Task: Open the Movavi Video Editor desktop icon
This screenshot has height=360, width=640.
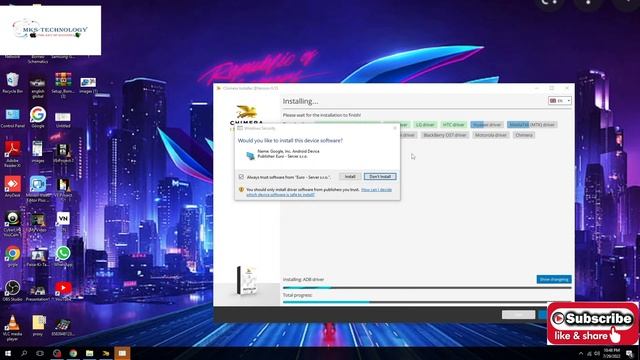Action: tap(38, 189)
